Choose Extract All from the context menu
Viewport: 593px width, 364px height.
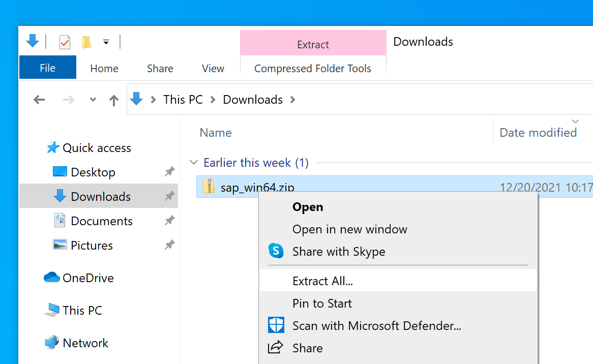[x=322, y=281]
